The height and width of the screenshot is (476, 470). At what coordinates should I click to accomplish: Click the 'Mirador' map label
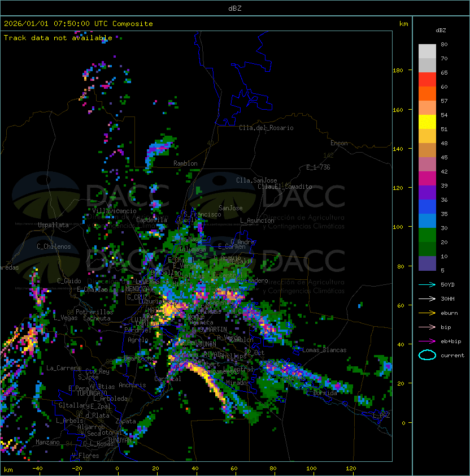[238, 383]
